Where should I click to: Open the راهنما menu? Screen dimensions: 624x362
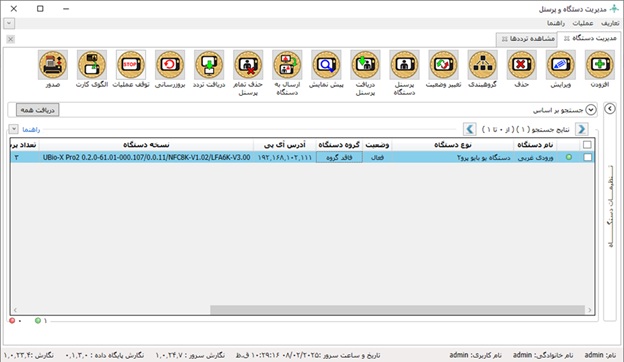(x=556, y=23)
